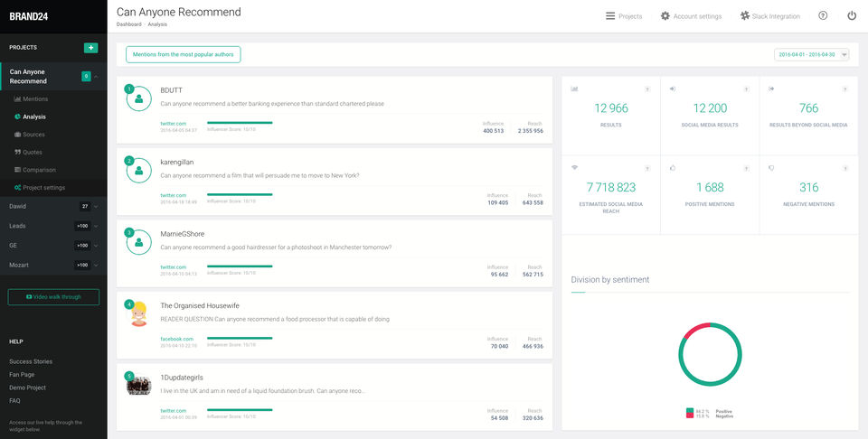Click Mentions from the most popular authors
The width and height of the screenshot is (868, 439).
183,54
